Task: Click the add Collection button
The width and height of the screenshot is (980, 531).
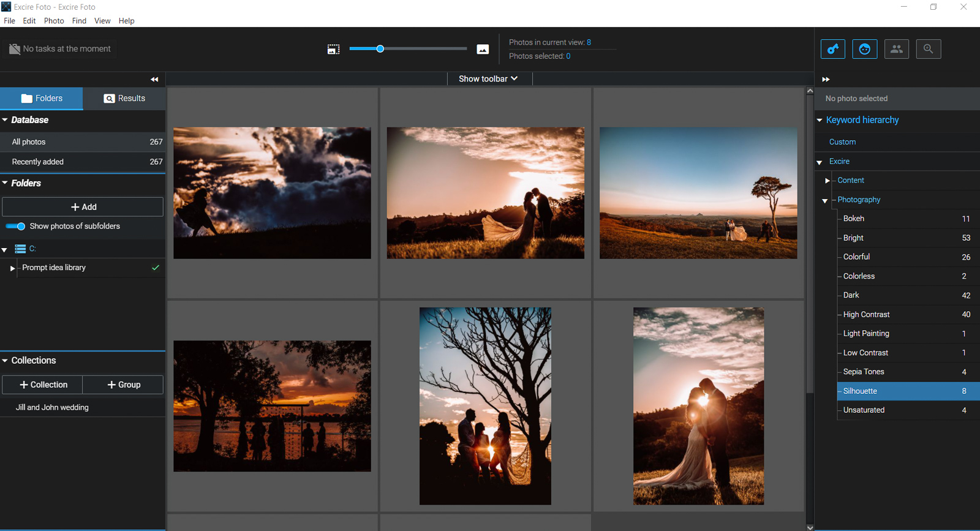Action: pos(42,385)
